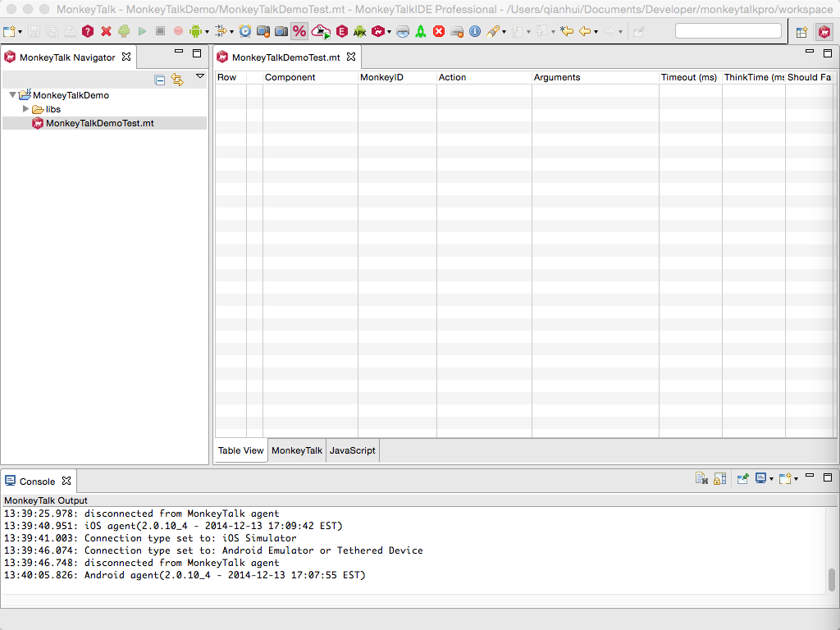Select the MonkeyTalk perspective button
840x630 pixels.
824,32
